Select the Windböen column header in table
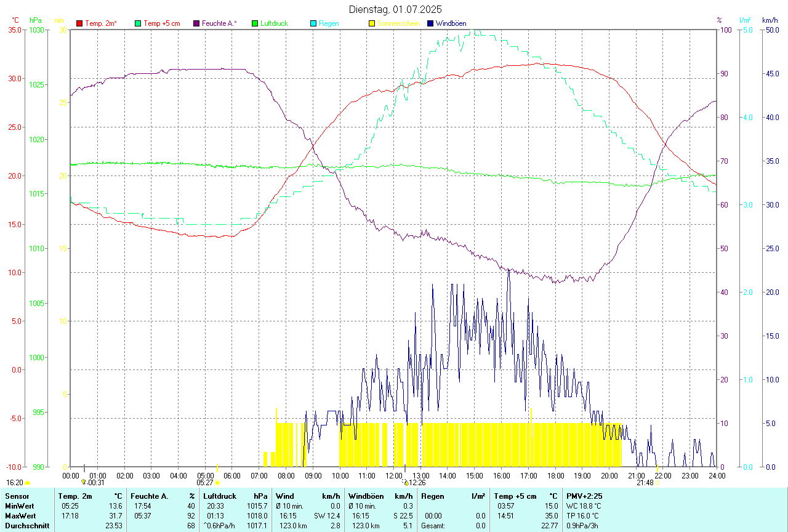Image resolution: width=788 pixels, height=532 pixels. pos(366,496)
